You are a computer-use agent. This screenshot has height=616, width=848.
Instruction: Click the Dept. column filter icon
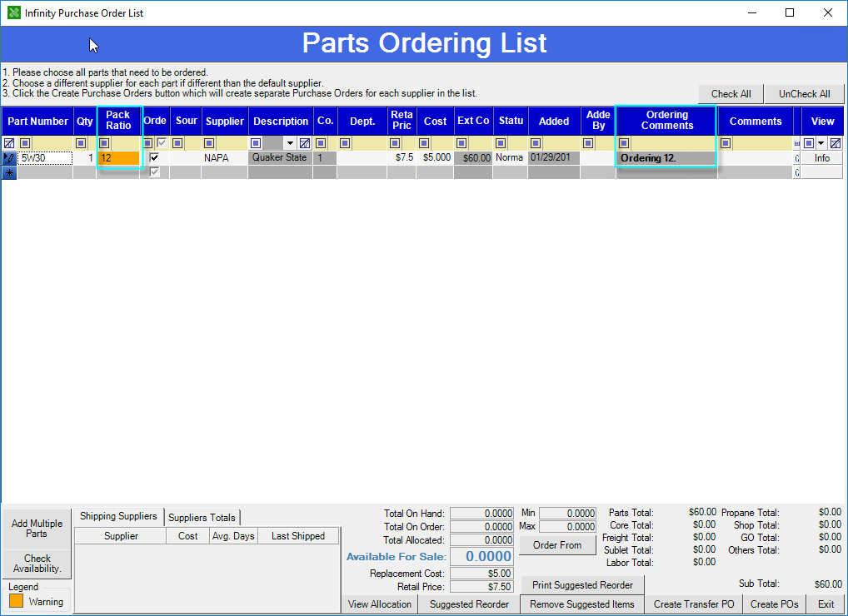coord(345,143)
